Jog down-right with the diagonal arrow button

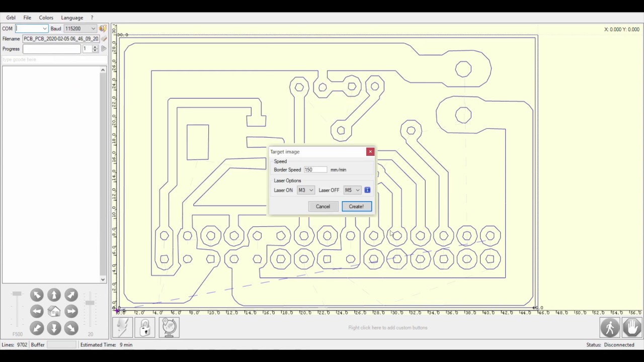click(x=71, y=328)
